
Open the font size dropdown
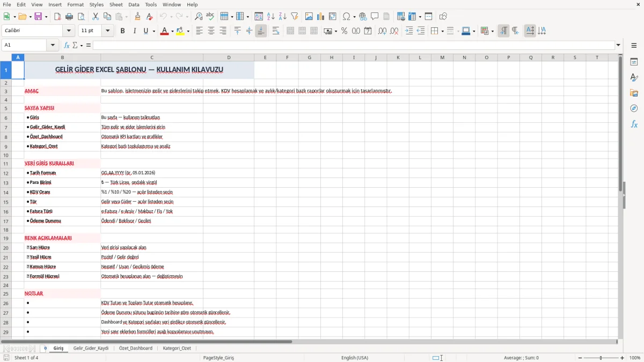point(107,31)
